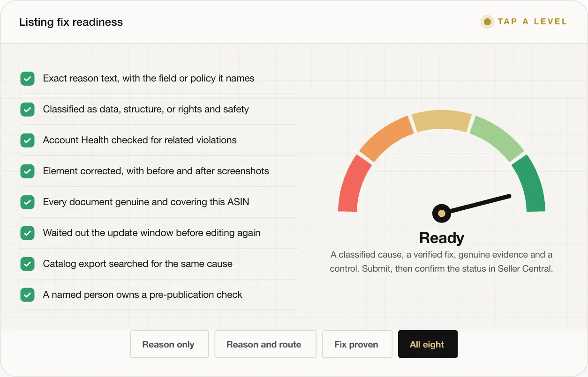Image resolution: width=588 pixels, height=377 pixels.
Task: Click the dark green gauge segment
Action: click(x=530, y=184)
